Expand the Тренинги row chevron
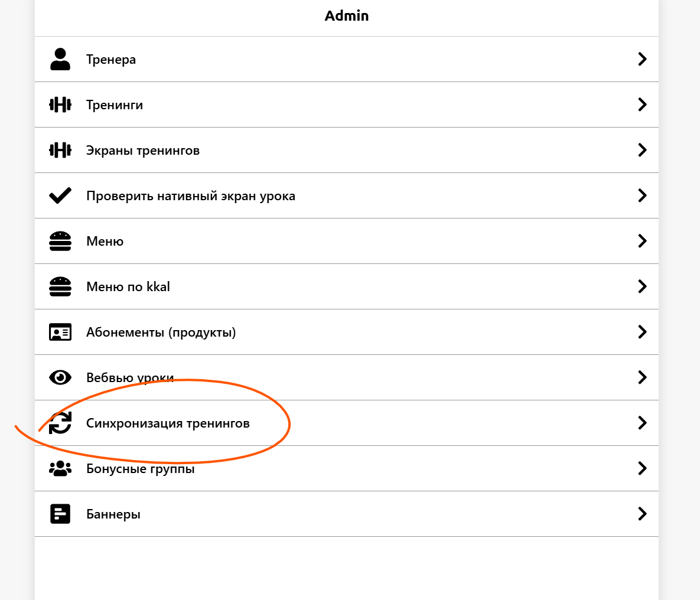The height and width of the screenshot is (600, 700). tap(642, 105)
